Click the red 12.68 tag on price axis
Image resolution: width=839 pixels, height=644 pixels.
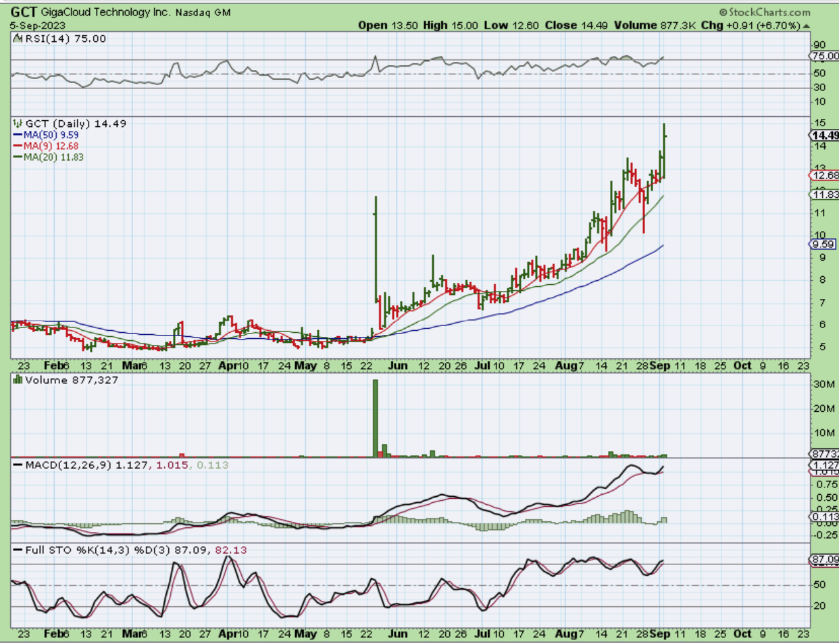coord(825,176)
